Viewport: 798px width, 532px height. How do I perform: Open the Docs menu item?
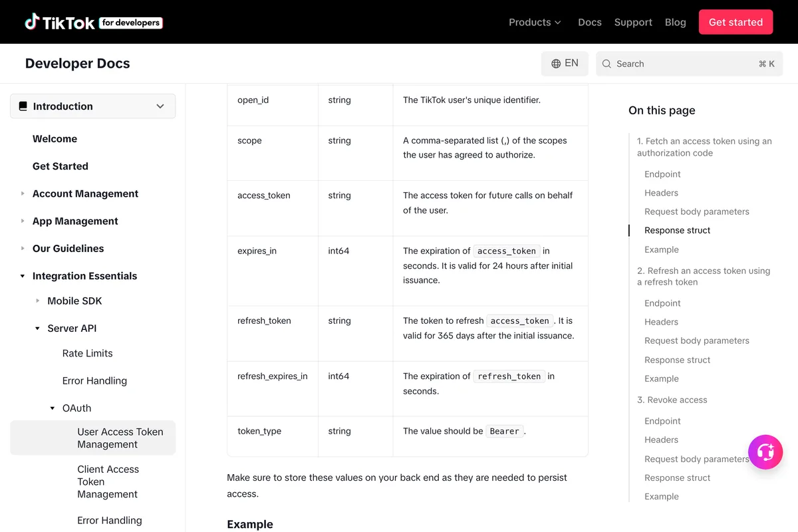click(590, 22)
